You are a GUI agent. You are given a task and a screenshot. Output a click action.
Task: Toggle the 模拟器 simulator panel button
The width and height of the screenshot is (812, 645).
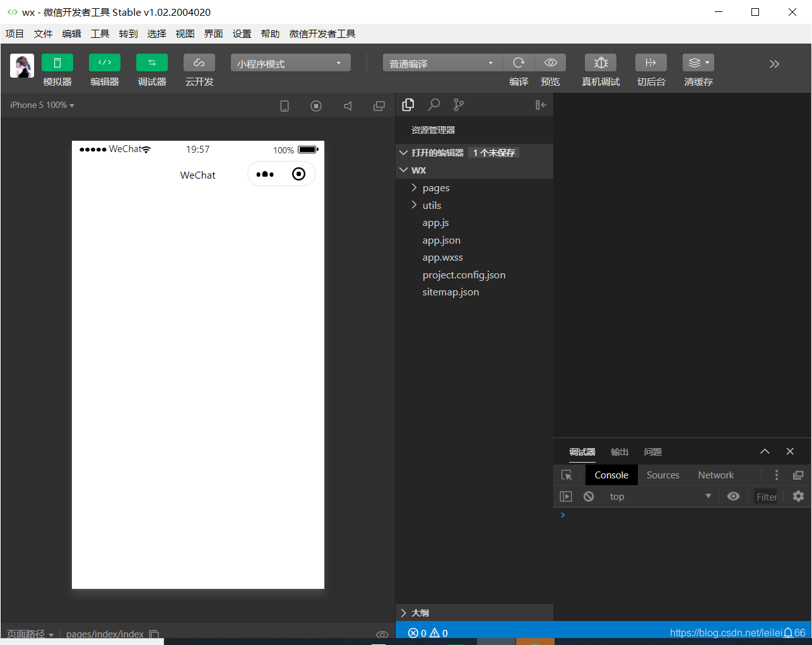point(57,62)
